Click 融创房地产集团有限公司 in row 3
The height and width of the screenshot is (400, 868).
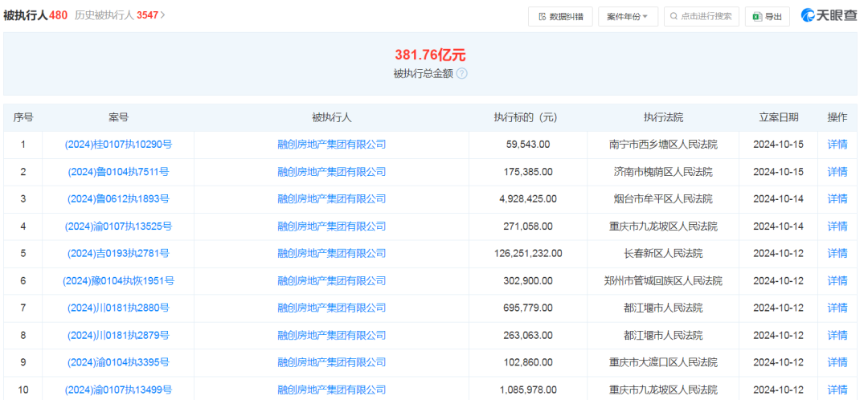(x=332, y=199)
